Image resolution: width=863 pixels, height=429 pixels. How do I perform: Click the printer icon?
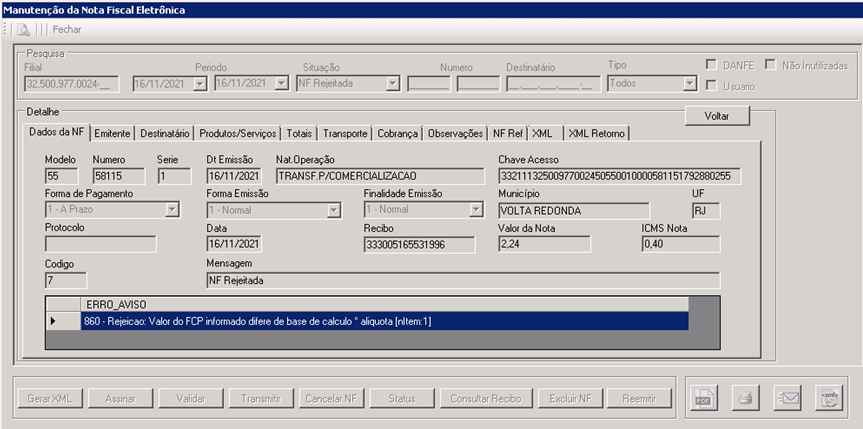tap(746, 398)
